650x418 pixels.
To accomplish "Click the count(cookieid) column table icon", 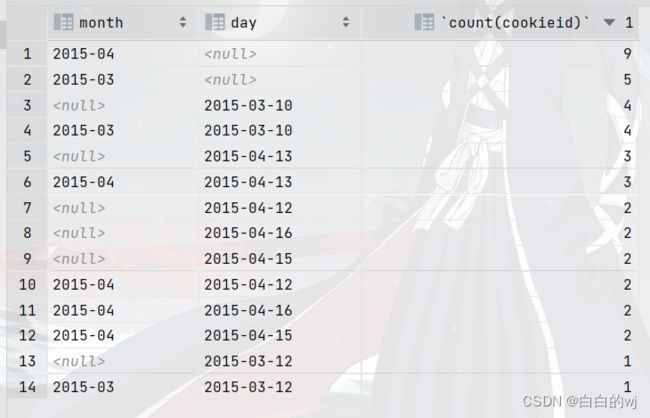I will click(424, 22).
